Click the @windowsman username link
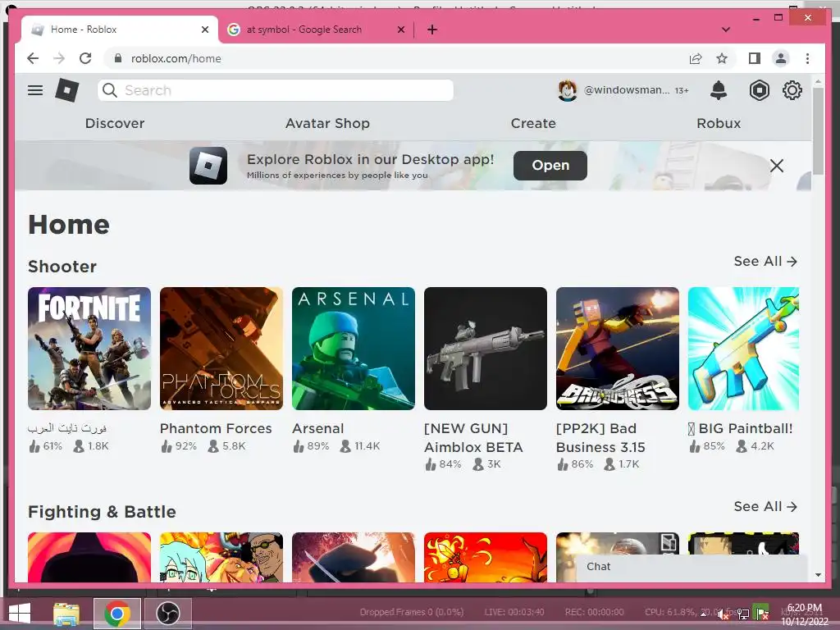Image resolution: width=840 pixels, height=630 pixels. click(626, 90)
